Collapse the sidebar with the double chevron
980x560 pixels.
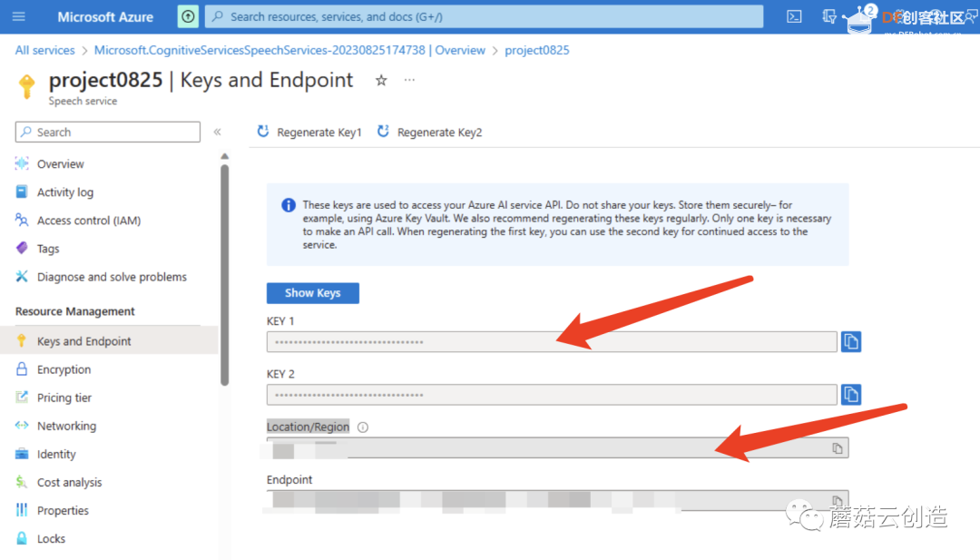[x=218, y=132]
